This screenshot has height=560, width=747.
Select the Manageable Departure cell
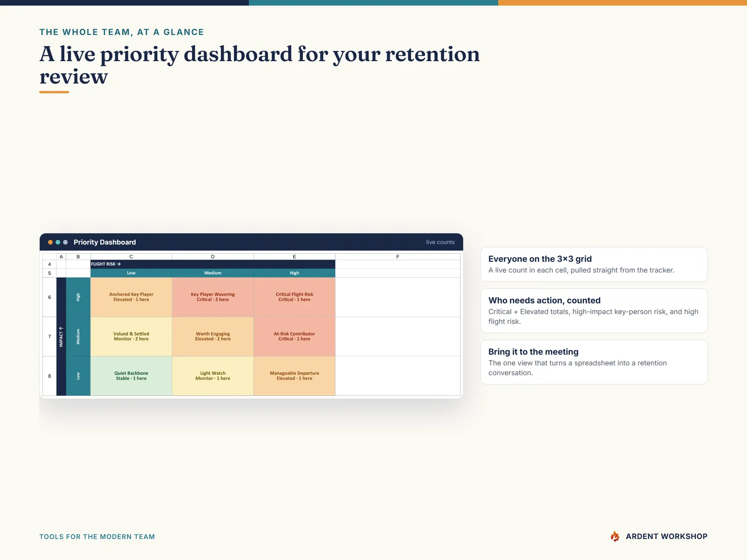pyautogui.click(x=295, y=376)
